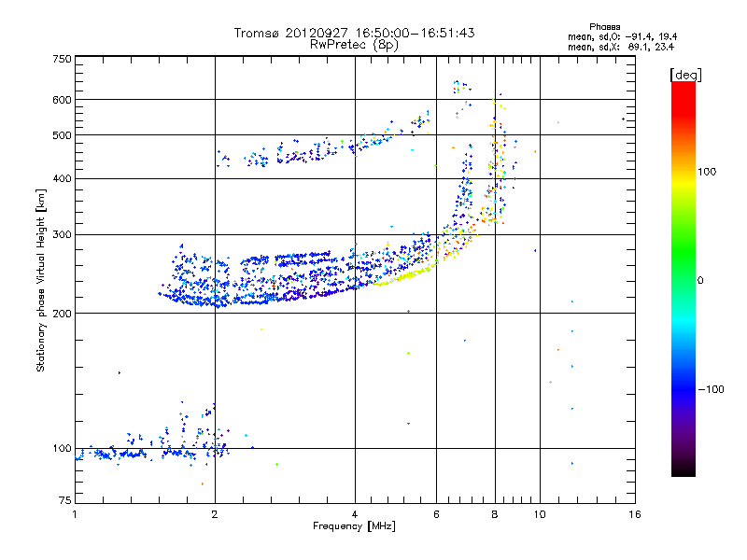This screenshot has width=747, height=560.
Task: Click the y-axis tick label '750'
Action: pos(63,59)
